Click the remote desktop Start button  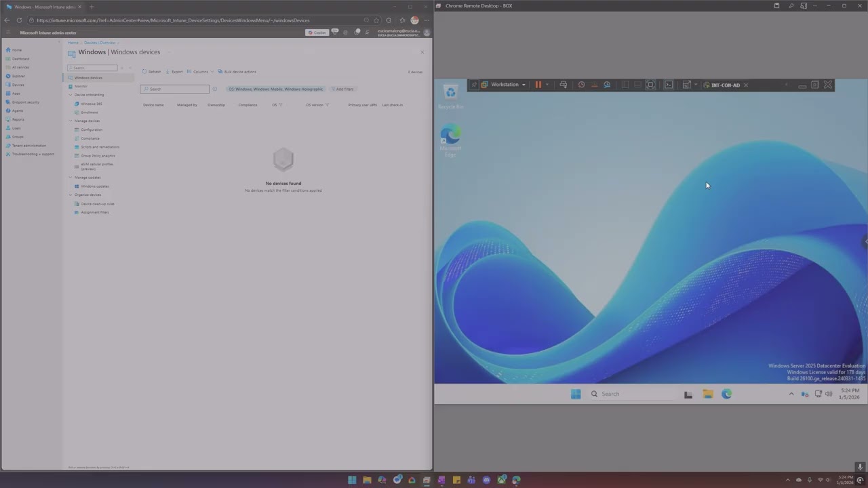coord(576,394)
